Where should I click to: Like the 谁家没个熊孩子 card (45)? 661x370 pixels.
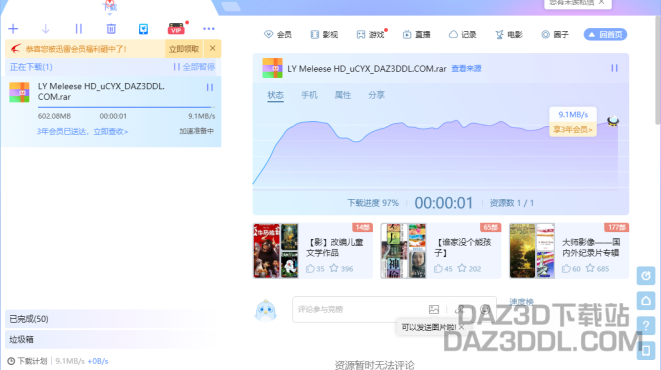[443, 268]
